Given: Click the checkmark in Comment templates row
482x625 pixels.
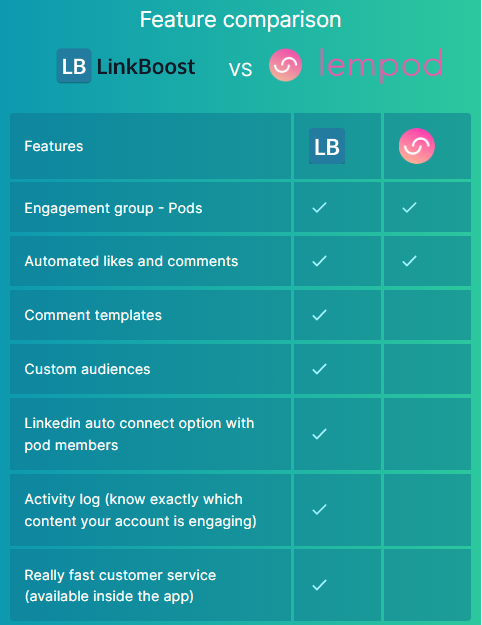Looking at the screenshot, I should pos(319,315).
